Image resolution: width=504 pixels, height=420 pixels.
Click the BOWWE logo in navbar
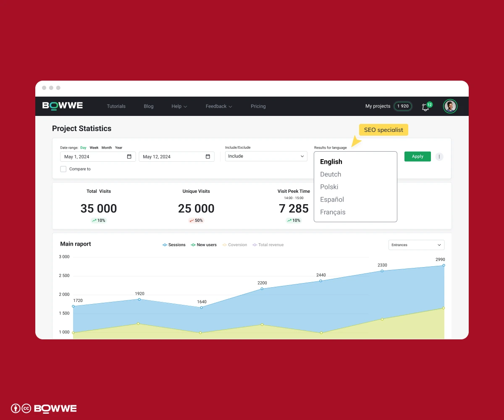(x=63, y=106)
